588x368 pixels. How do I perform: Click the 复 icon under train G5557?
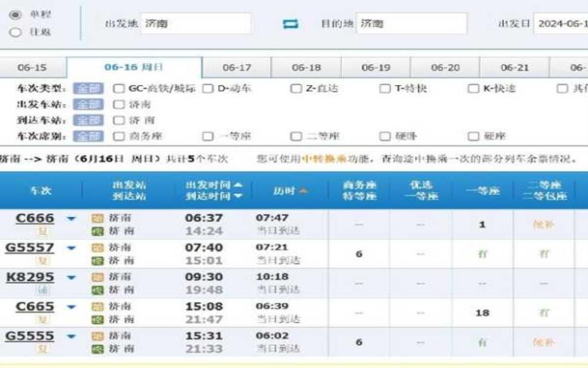click(43, 261)
